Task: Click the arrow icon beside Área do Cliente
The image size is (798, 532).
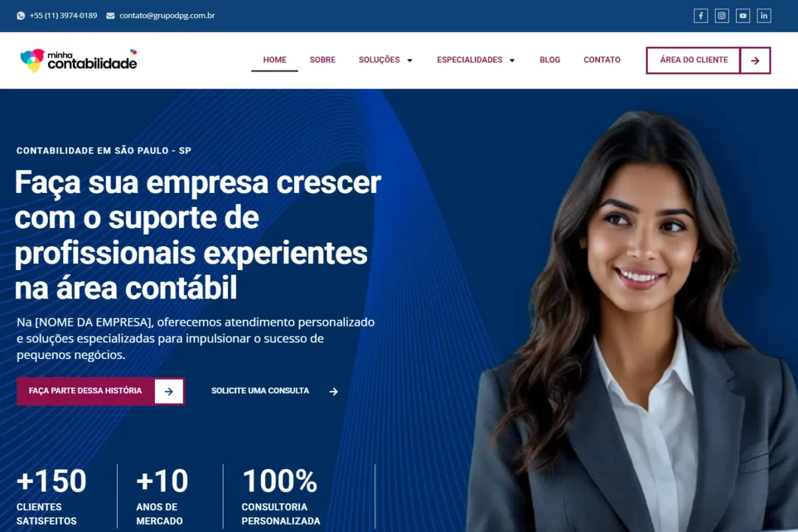Action: tap(755, 61)
